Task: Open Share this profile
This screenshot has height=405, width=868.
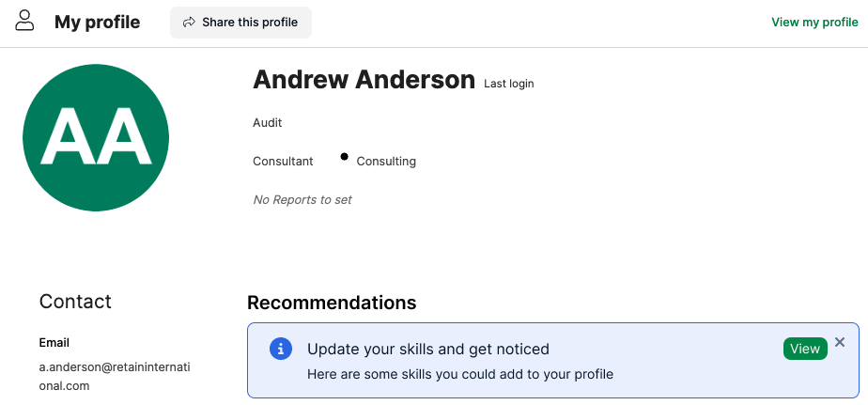Action: (240, 23)
